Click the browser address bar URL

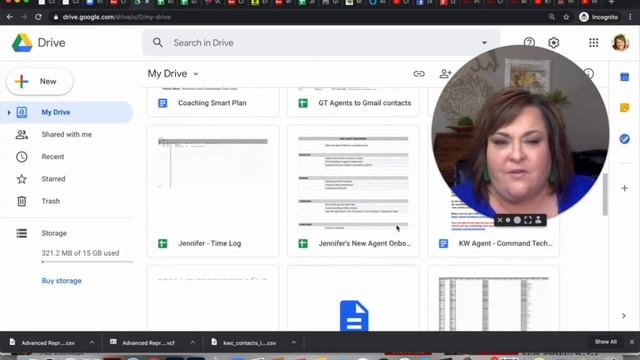(117, 17)
